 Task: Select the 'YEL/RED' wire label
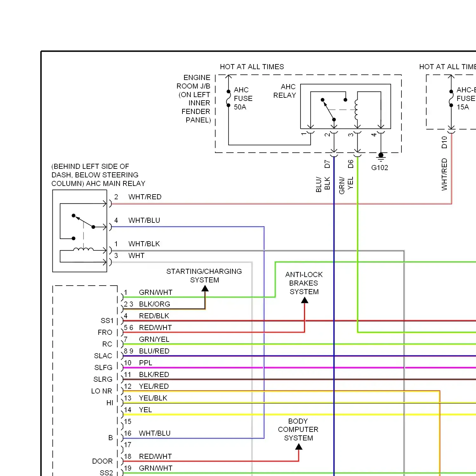[x=154, y=386]
